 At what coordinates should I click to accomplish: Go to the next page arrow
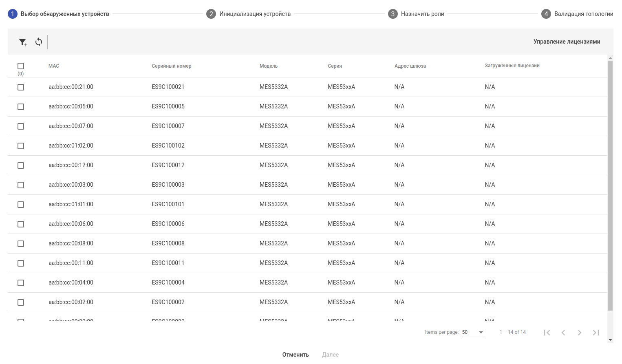(x=580, y=333)
